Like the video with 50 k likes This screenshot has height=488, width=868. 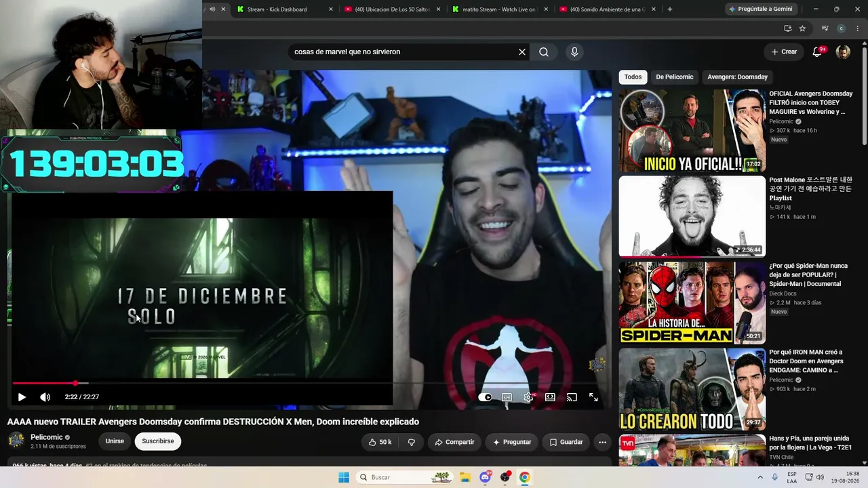[x=380, y=442]
